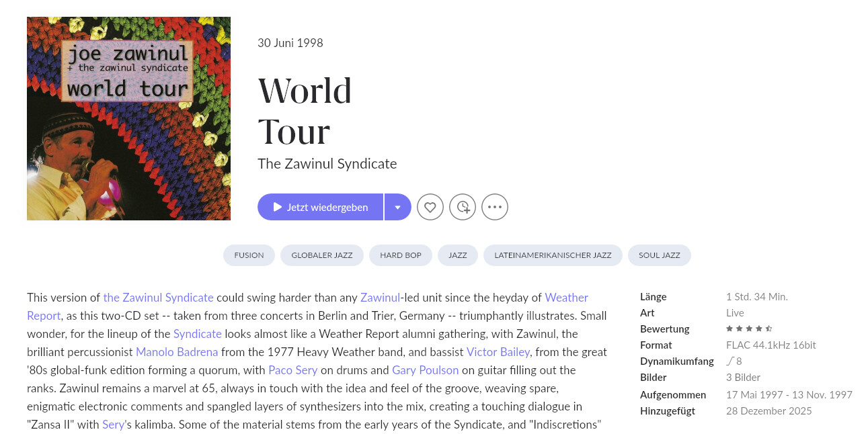Click the Jazz genre tag
This screenshot has width=868, height=434.
(x=458, y=255)
